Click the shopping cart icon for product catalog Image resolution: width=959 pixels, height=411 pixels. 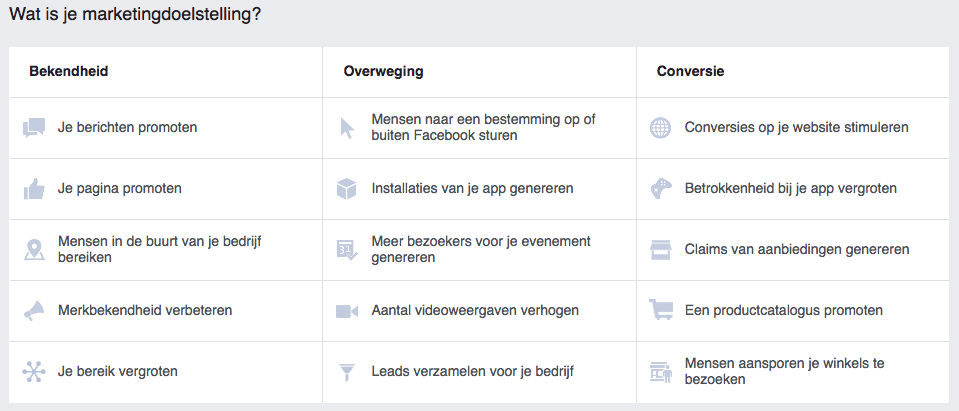660,310
